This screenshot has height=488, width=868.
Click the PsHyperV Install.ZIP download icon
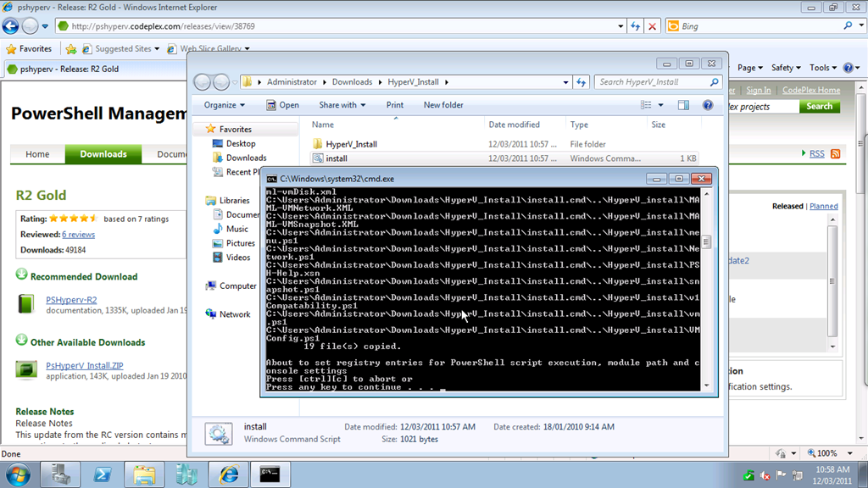[25, 369]
